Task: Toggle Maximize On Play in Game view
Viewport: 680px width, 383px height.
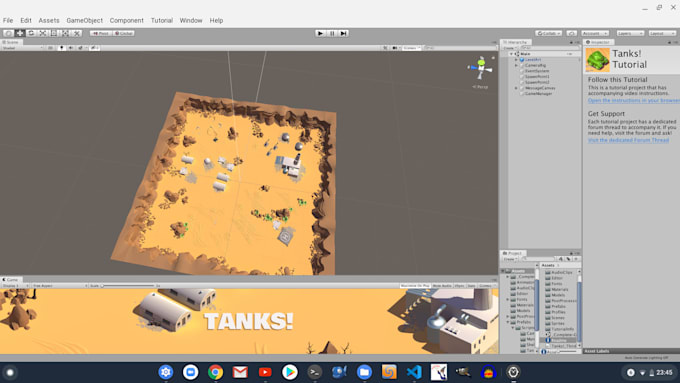Action: point(415,286)
